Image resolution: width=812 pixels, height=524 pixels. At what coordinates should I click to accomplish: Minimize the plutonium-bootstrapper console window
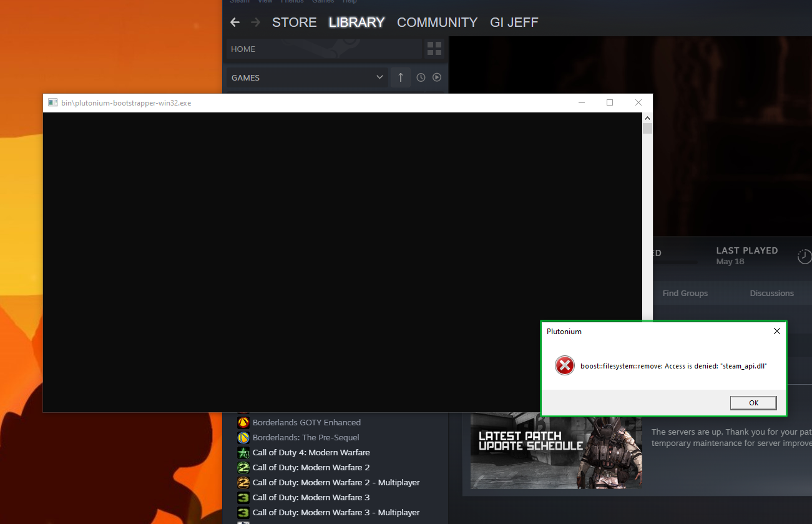coord(581,102)
